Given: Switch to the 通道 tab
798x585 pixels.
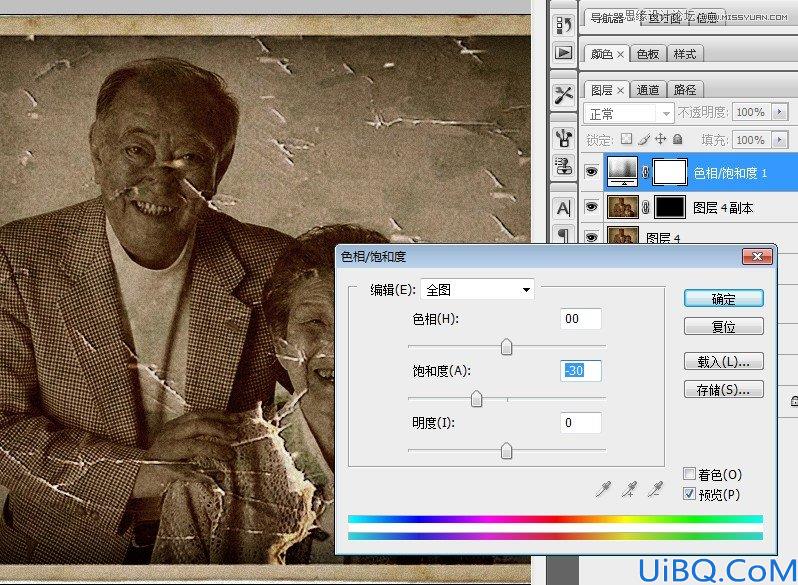Looking at the screenshot, I should [647, 90].
